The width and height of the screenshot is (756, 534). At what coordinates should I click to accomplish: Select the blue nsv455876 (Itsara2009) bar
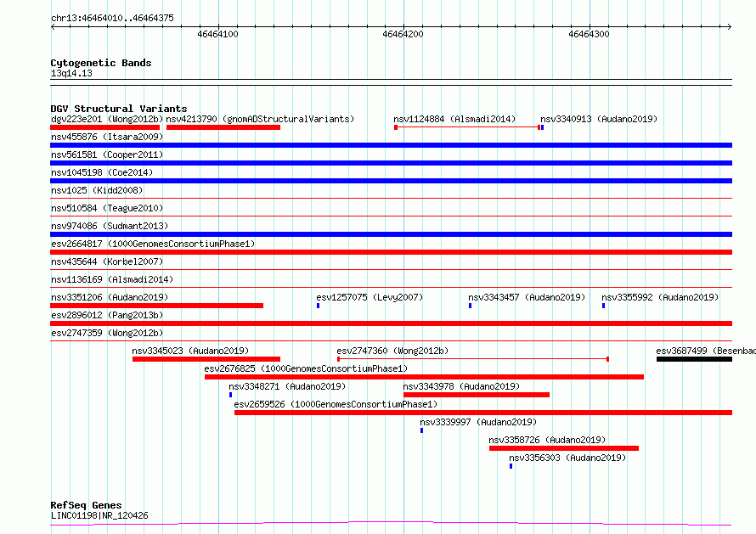click(x=391, y=145)
